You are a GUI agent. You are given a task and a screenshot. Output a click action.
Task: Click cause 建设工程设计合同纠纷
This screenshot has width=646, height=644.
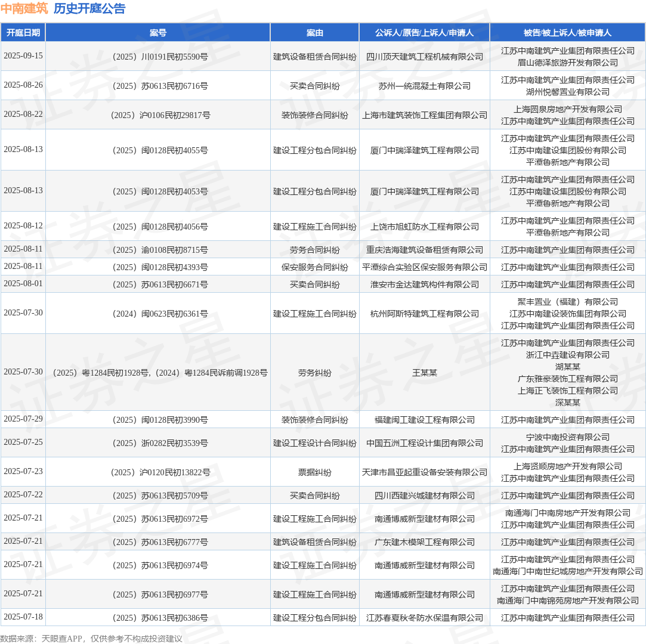315,443
